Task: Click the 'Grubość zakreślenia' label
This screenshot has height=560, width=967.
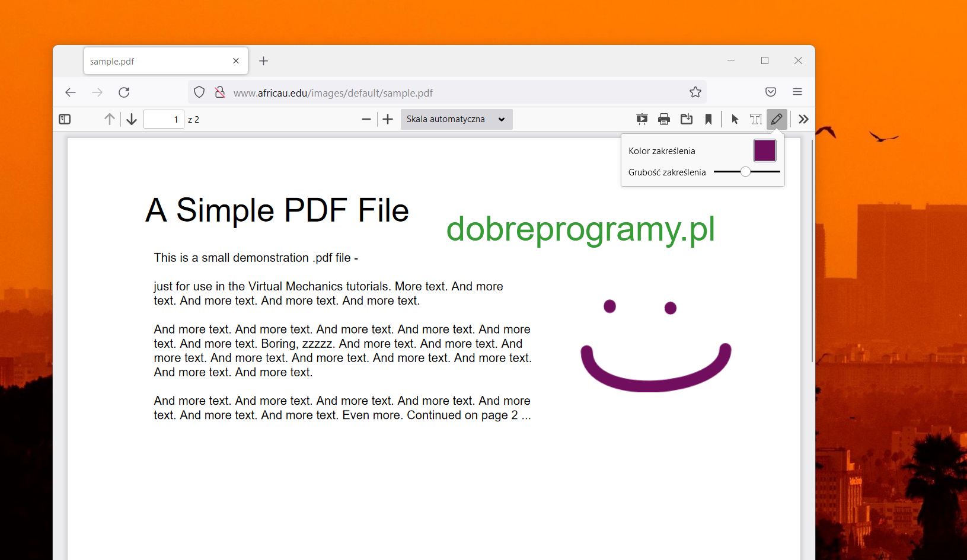Action: (x=667, y=172)
